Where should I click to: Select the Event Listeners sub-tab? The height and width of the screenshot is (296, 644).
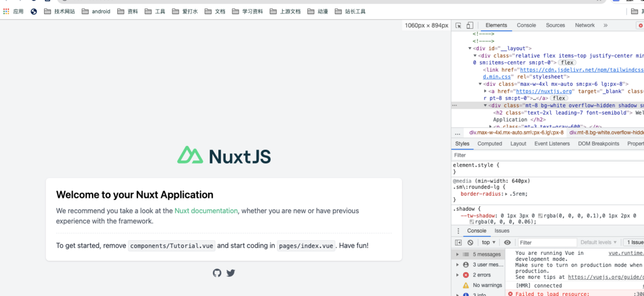(552, 144)
